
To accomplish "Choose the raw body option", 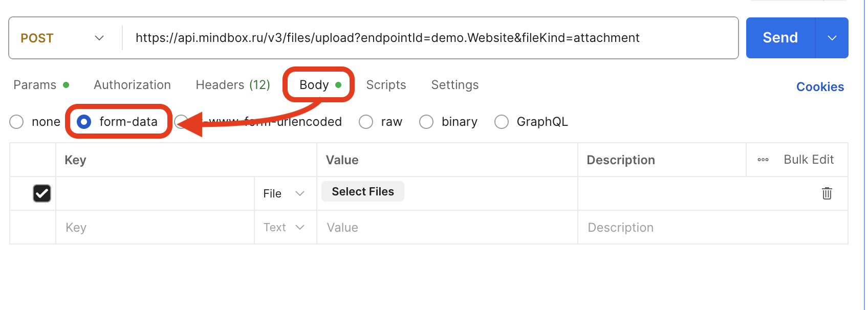I will click(366, 122).
